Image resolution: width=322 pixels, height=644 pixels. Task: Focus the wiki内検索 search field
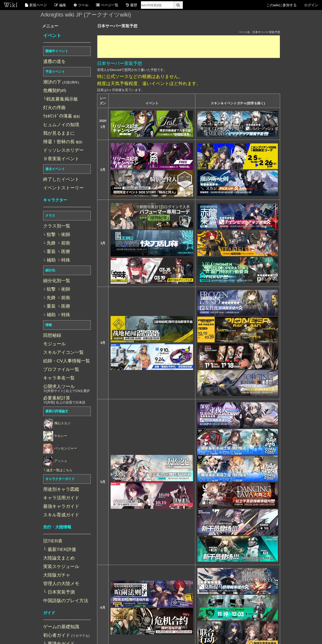(157, 5)
